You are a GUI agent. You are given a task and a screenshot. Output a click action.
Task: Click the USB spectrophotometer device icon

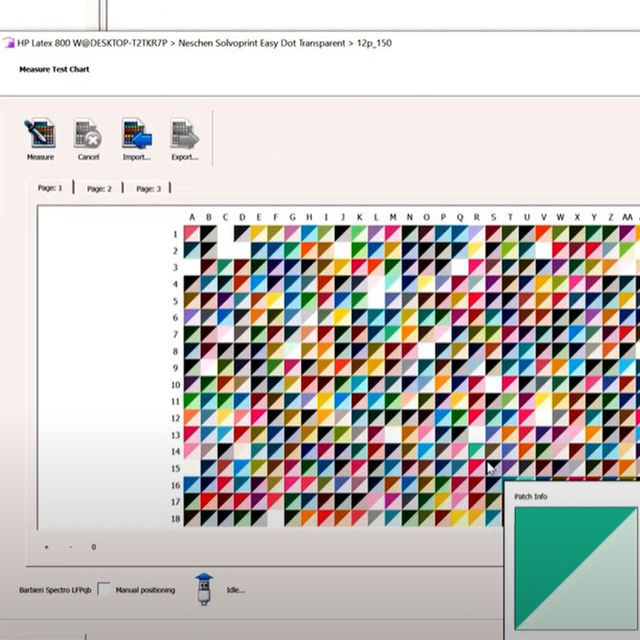204,589
